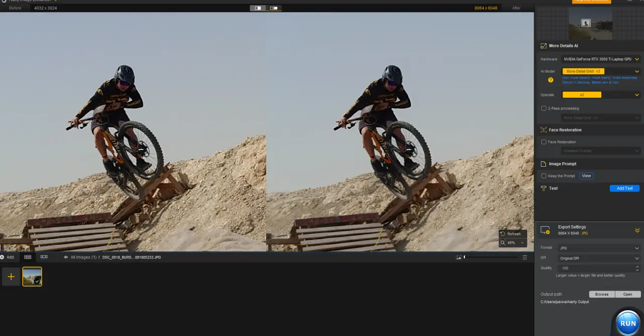Viewport: 644px width, 336px height.
Task: Click Browse for output path
Action: (x=602, y=294)
